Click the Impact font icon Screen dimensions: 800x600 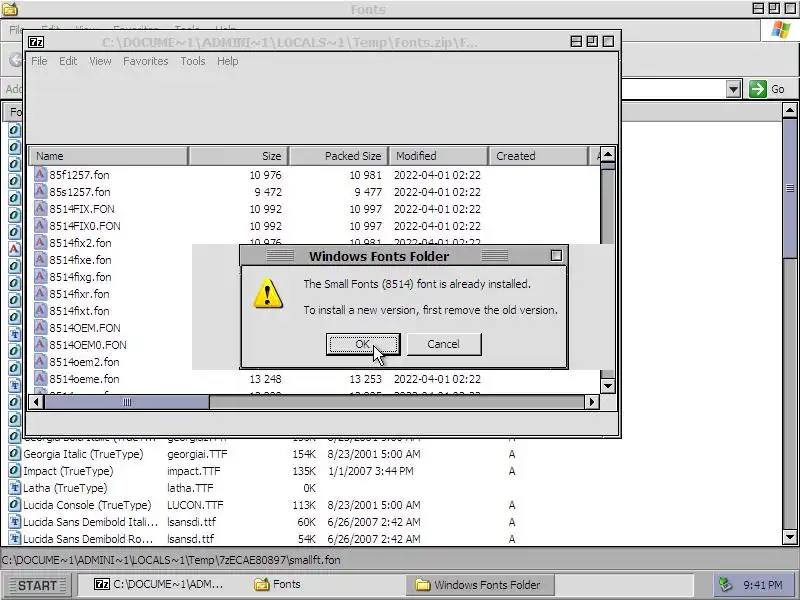14,470
